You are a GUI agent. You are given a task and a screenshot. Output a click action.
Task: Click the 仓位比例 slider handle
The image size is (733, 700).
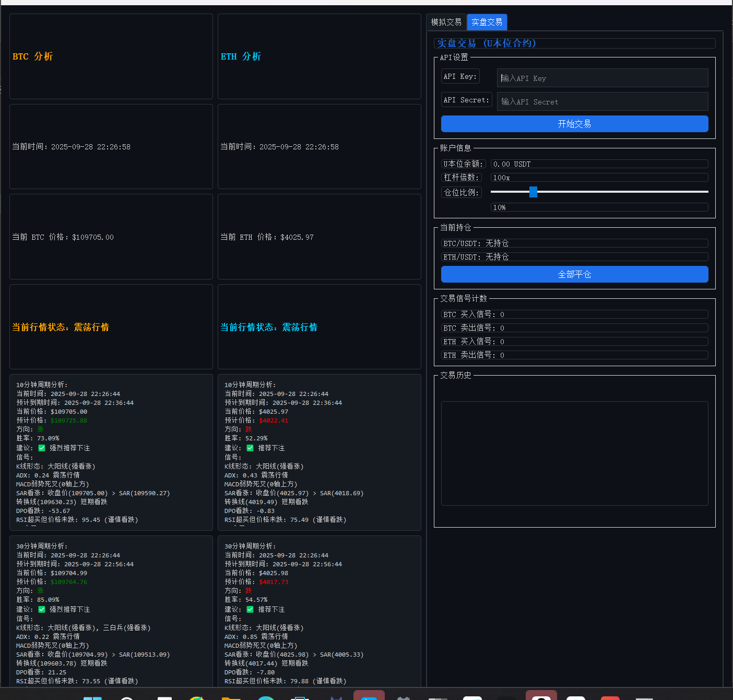533,192
